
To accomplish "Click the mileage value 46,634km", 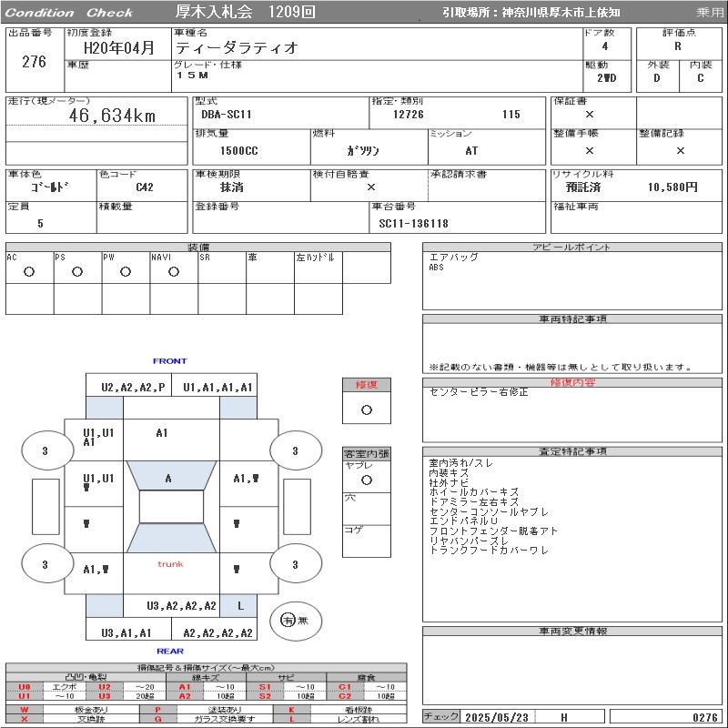I will point(112,116).
